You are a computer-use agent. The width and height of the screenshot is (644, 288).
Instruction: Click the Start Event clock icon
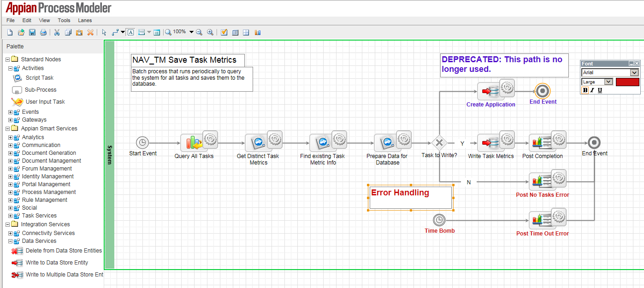[143, 143]
